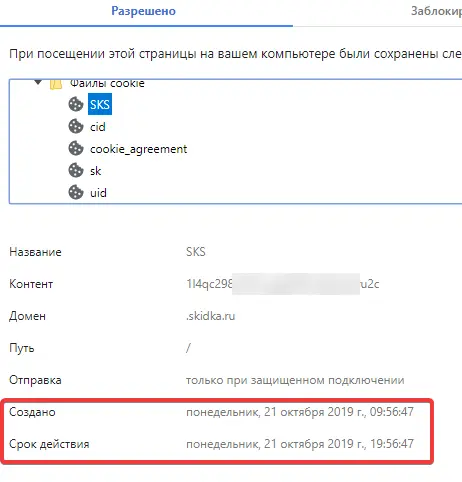Select the SKS cookie entry
The height and width of the screenshot is (482, 462).
click(x=100, y=105)
